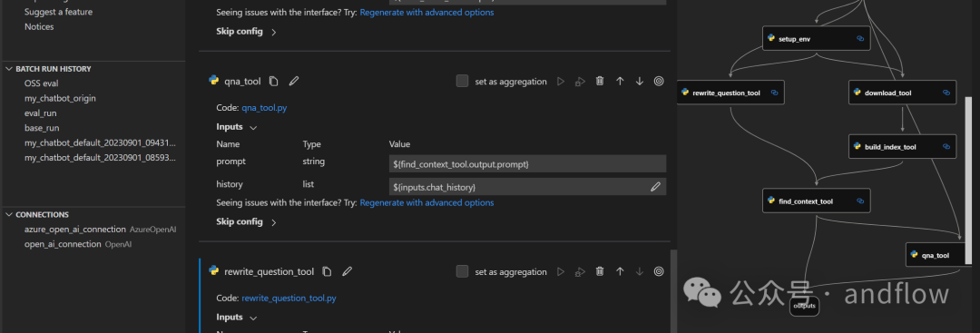Check set as aggregation for qna_tool
Screen dimensions: 980x333
(x=463, y=82)
